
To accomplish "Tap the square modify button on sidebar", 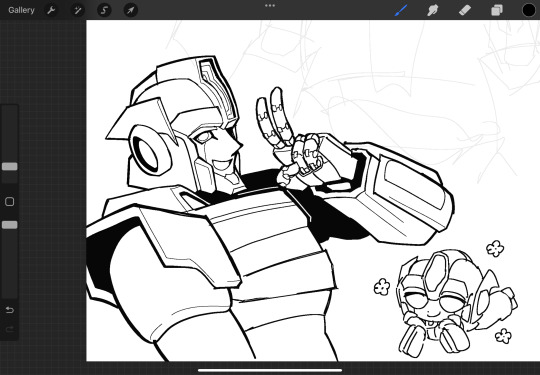I will coord(10,201).
